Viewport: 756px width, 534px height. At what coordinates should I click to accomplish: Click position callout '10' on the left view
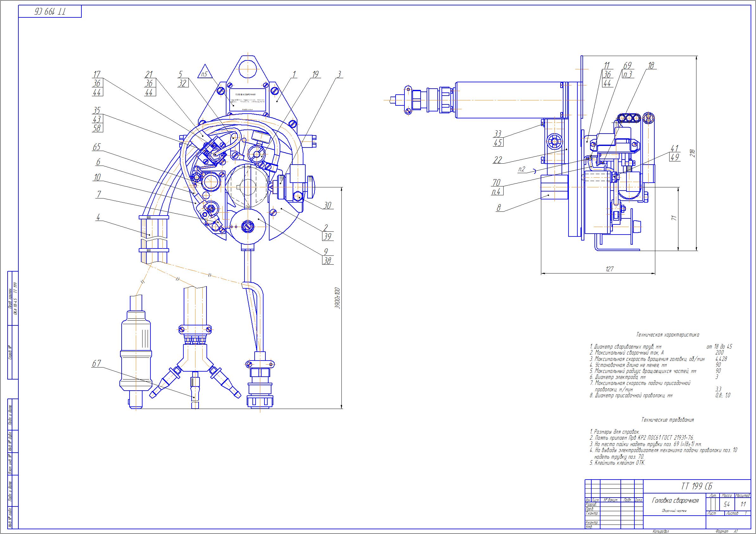(98, 177)
